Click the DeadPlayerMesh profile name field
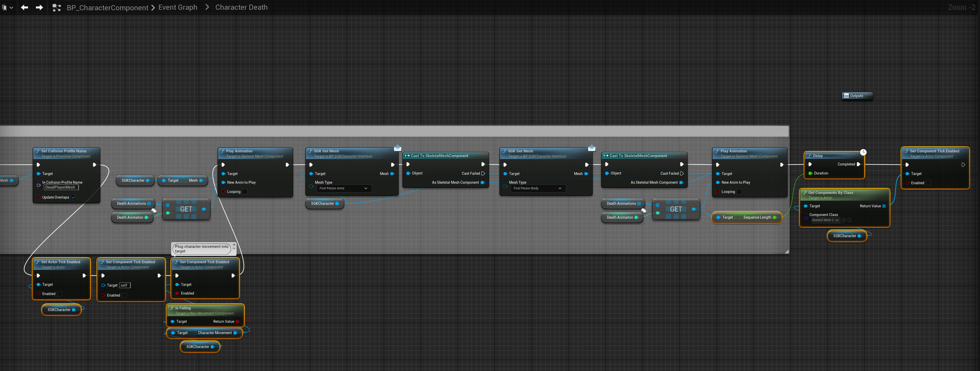980x371 pixels. pyautogui.click(x=61, y=187)
